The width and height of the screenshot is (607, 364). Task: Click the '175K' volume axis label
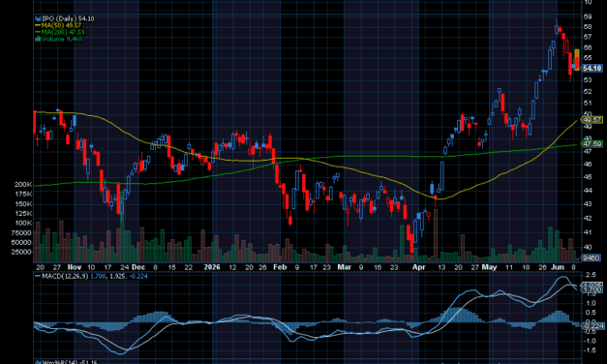click(23, 194)
